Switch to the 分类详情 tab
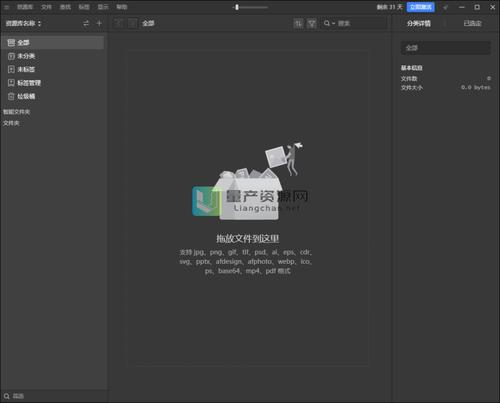This screenshot has height=403, width=500. [x=419, y=23]
